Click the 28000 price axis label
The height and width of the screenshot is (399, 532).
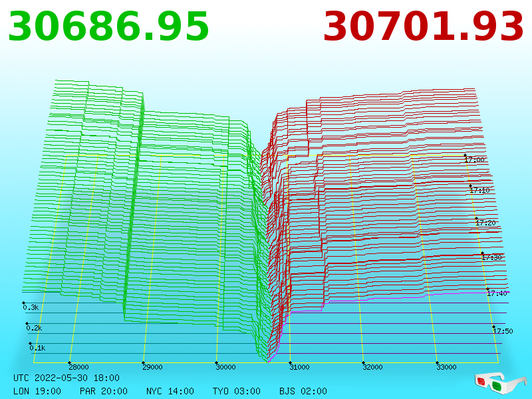tap(78, 367)
